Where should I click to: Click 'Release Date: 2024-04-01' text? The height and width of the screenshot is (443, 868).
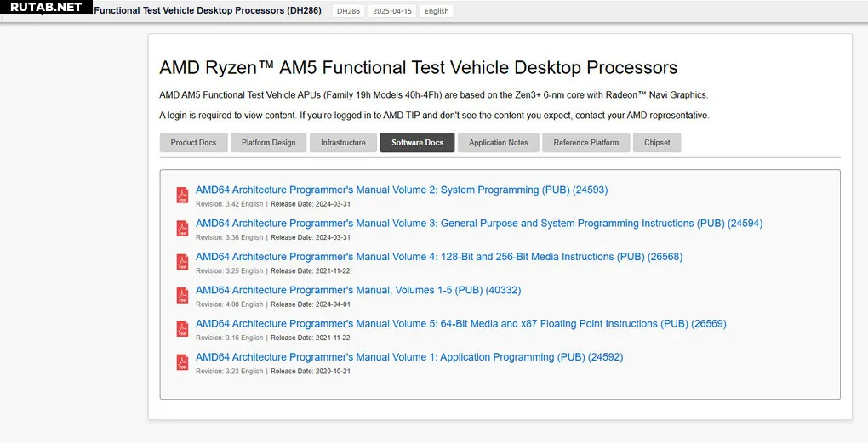311,304
